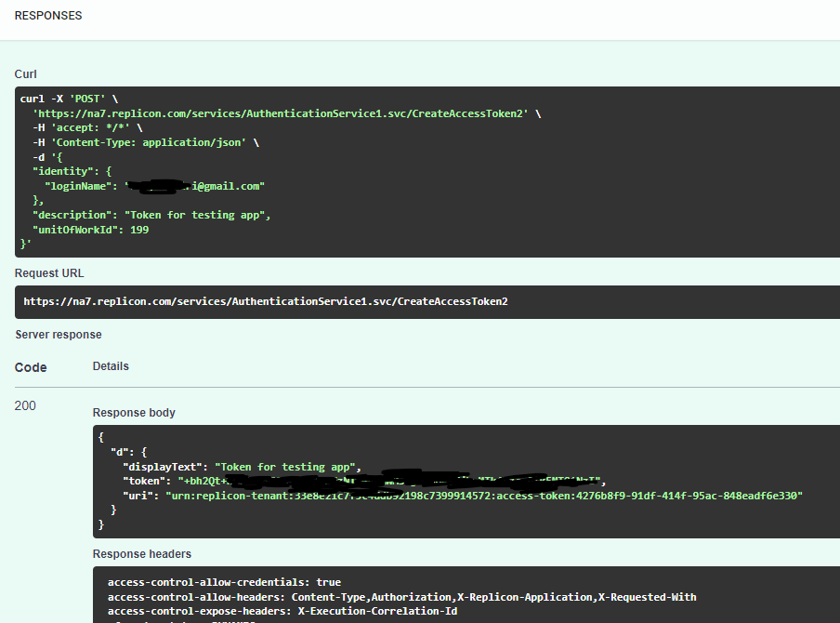840x623 pixels.
Task: Click the Response headers label
Action: [x=142, y=554]
